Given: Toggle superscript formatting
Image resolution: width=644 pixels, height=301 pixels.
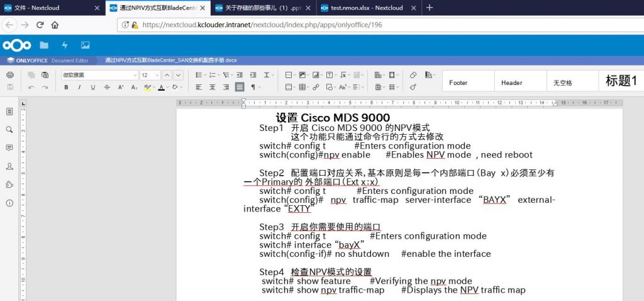Looking at the screenshot, I should (x=121, y=87).
